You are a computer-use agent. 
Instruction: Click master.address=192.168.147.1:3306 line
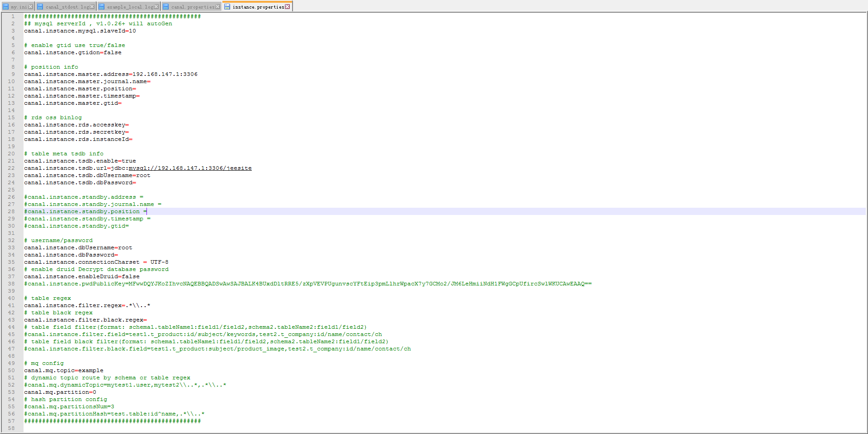click(111, 74)
